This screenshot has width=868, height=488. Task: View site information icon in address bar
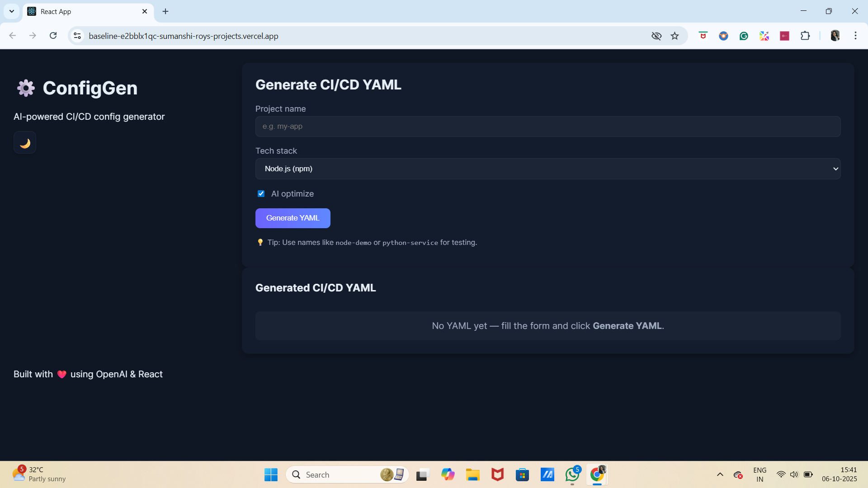(x=78, y=36)
